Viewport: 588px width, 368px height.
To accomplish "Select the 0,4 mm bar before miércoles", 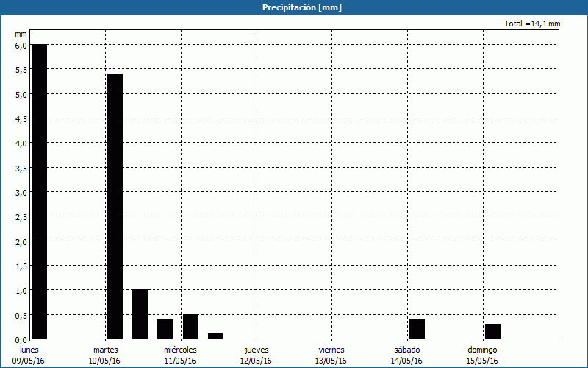I will pos(165,328).
